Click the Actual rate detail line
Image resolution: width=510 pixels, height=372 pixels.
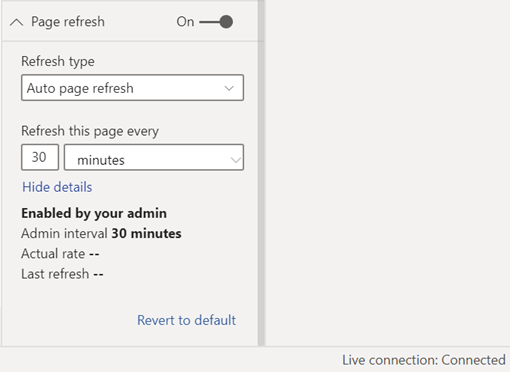pyautogui.click(x=60, y=254)
